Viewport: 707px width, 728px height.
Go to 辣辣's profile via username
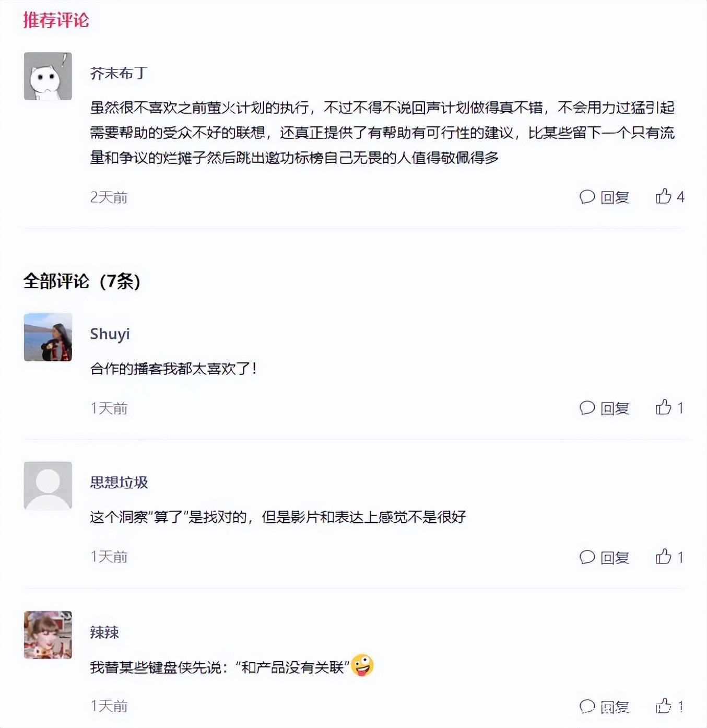pos(104,632)
